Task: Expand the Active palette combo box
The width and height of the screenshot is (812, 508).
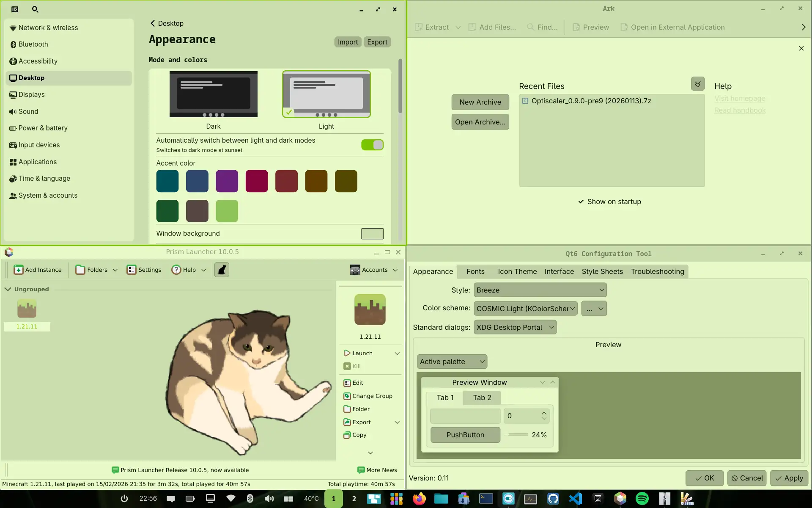Action: [x=452, y=362]
